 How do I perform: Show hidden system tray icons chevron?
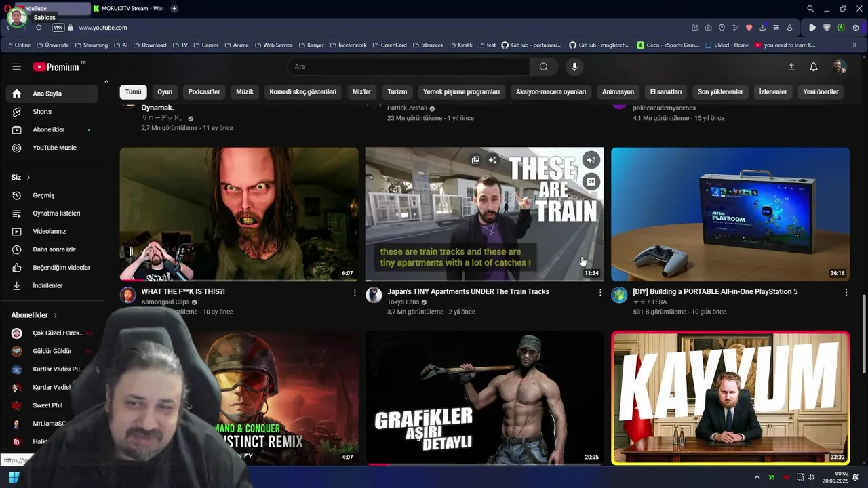coord(757,478)
